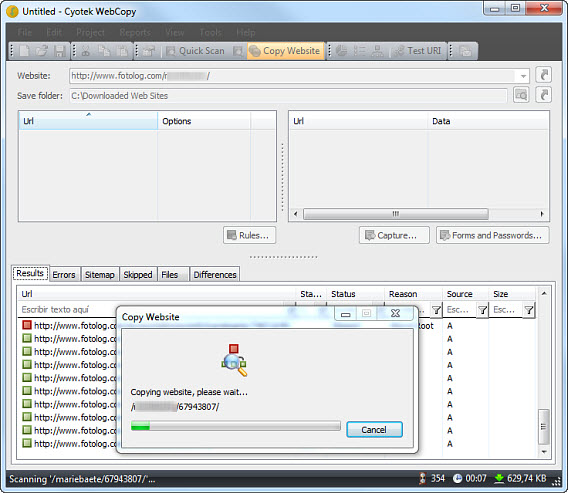Open the View menu
568x493 pixels.
point(175,33)
